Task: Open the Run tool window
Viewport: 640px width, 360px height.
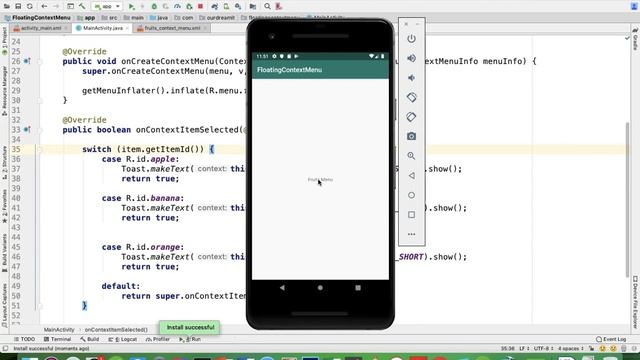Action: coord(190,339)
